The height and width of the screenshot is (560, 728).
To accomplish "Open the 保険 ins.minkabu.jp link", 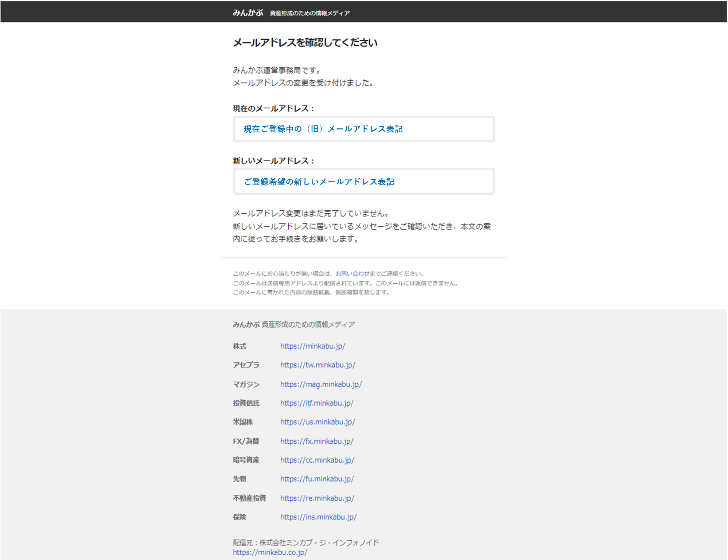I will [318, 517].
